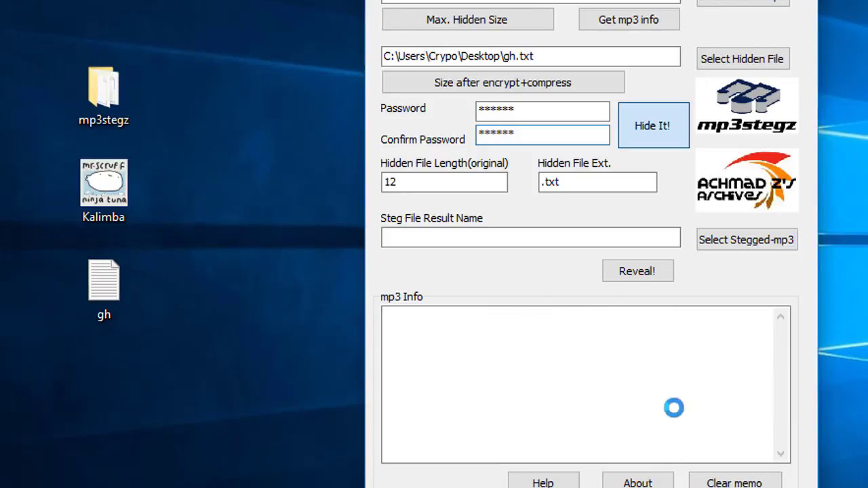Focus the Steg File Result Name field
868x488 pixels.
tap(530, 237)
